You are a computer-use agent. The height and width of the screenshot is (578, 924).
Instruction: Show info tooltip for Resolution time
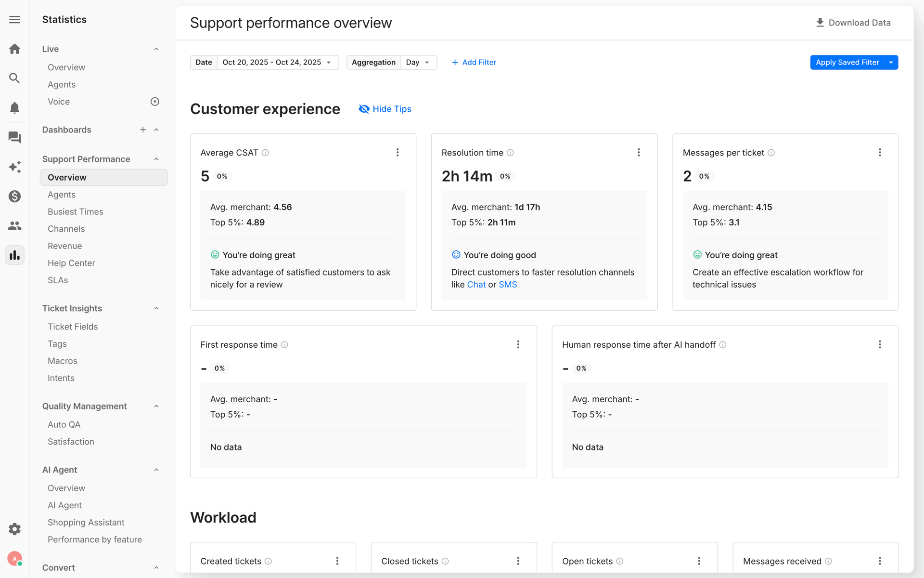(511, 153)
